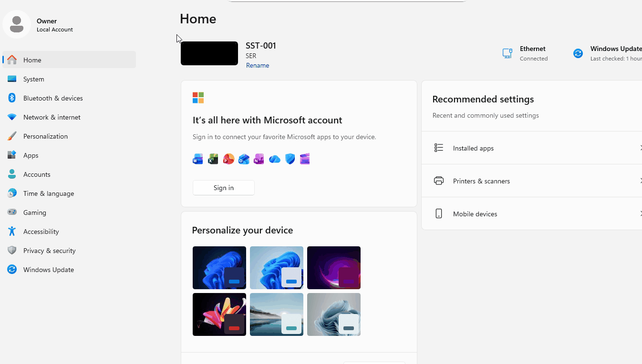Viewport: 642px width, 364px height.
Task: Click the Personalization paintbrush icon
Action: click(x=12, y=136)
